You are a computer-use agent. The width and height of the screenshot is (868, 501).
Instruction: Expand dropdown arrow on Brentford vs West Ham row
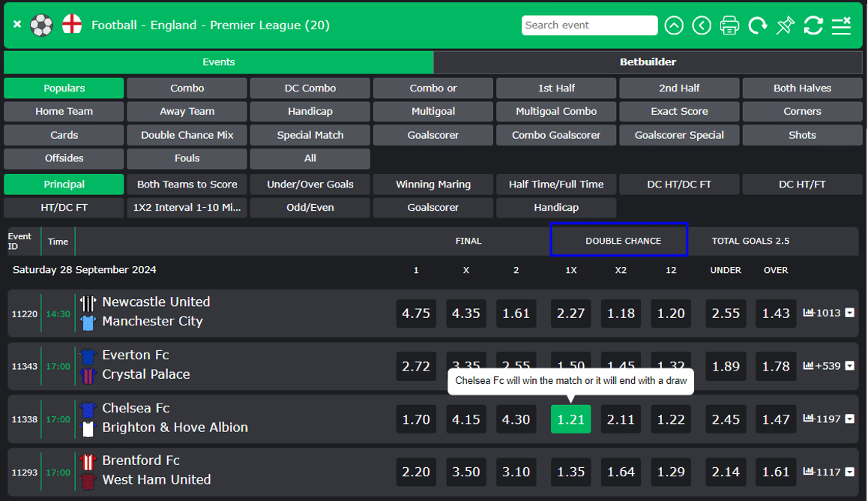point(849,472)
